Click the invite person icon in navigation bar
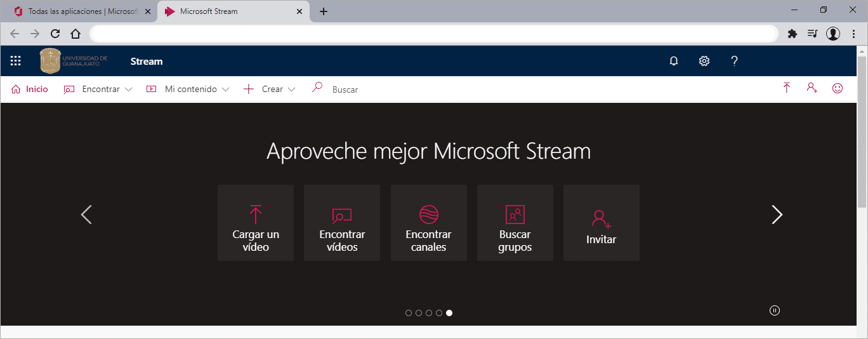 tap(812, 88)
